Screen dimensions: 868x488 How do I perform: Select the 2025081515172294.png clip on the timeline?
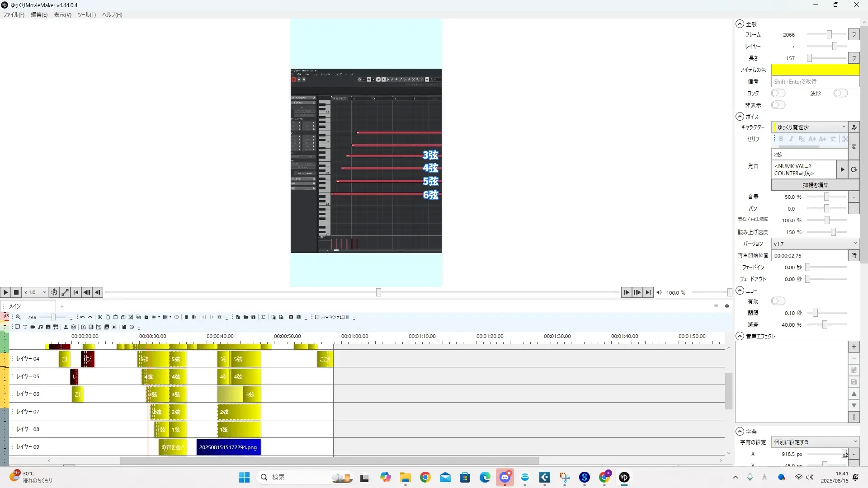228,447
